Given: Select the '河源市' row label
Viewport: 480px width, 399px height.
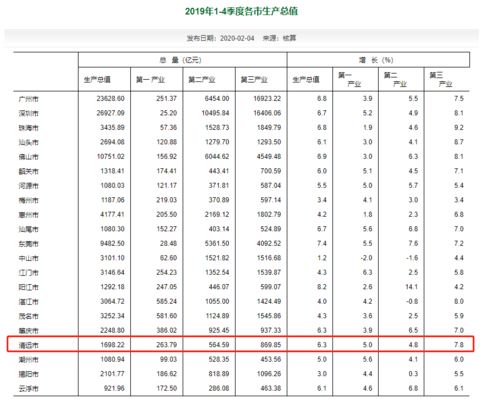Looking at the screenshot, I should tap(29, 186).
